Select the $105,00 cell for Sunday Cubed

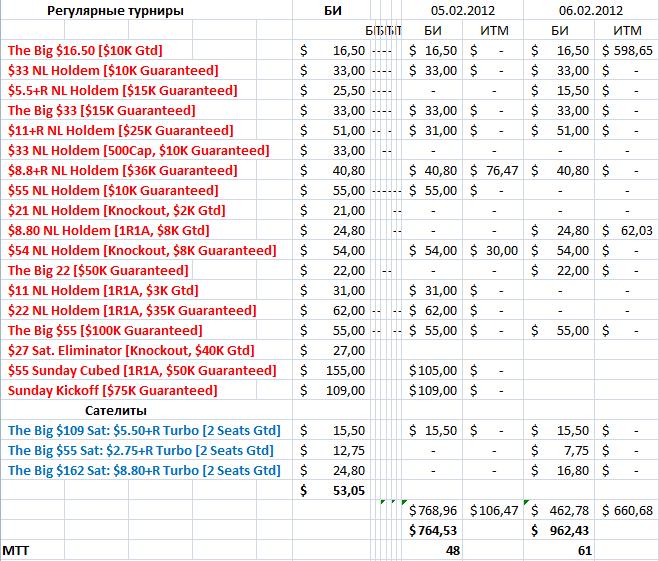[433, 371]
